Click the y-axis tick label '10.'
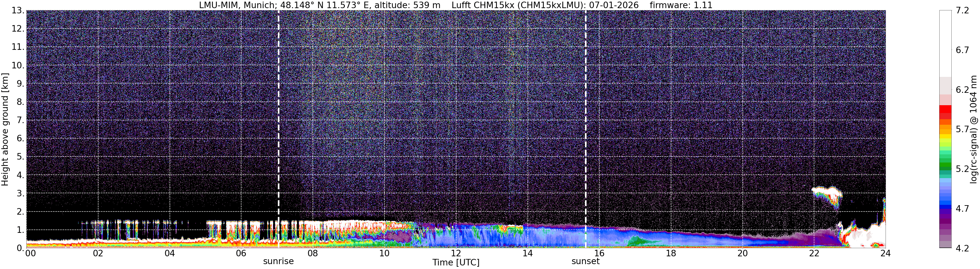 coord(18,65)
